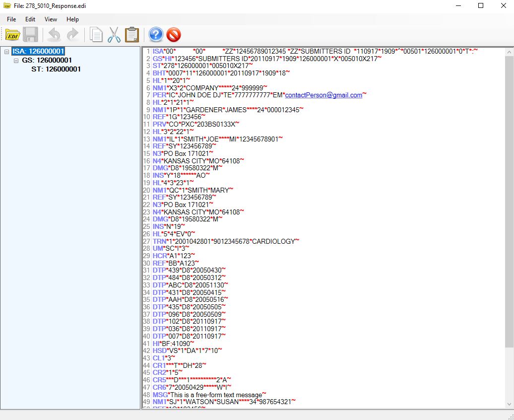Select the GS: 126000001 tree item
Image resolution: width=514 pixels, height=420 pixels.
[x=47, y=61]
